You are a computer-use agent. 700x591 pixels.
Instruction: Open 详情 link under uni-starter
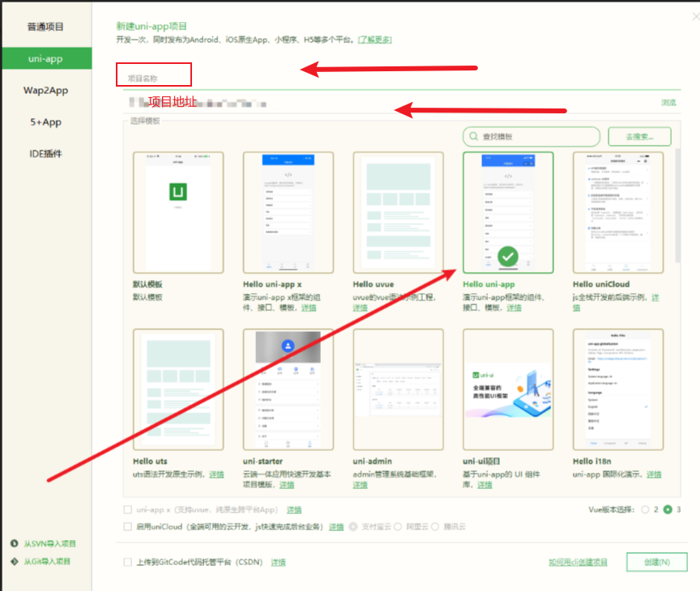click(287, 485)
